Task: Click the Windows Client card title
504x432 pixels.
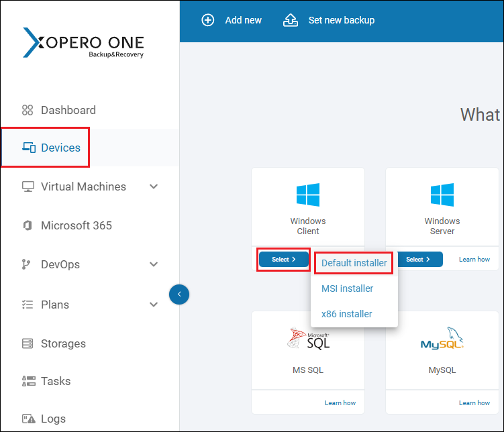Action: point(308,226)
